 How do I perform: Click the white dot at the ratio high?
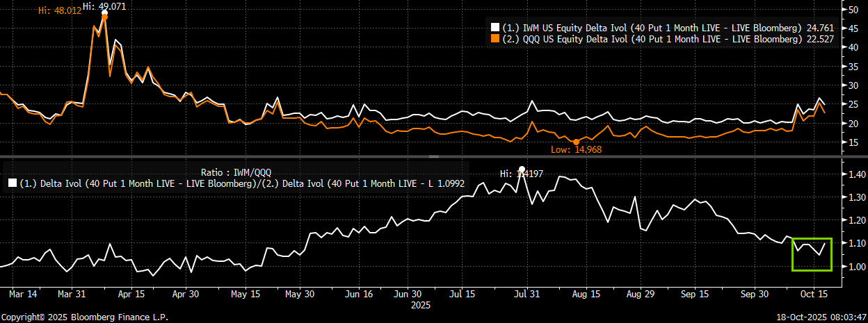pyautogui.click(x=522, y=169)
